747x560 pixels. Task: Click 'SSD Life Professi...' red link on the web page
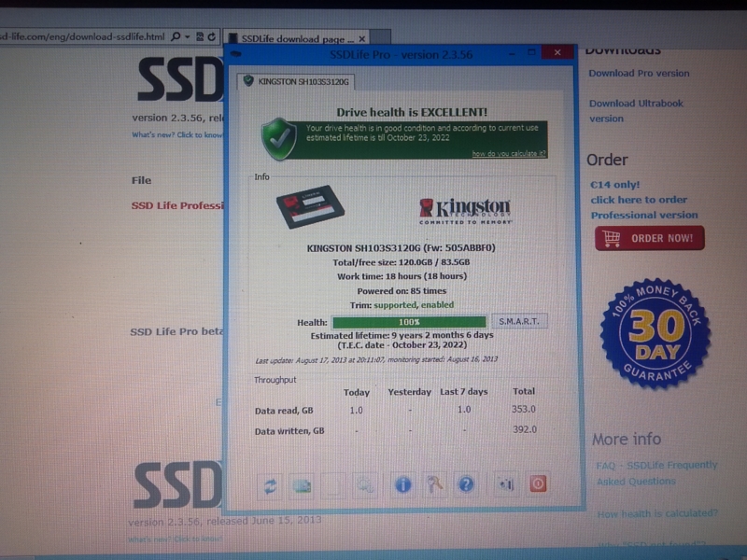pyautogui.click(x=177, y=205)
